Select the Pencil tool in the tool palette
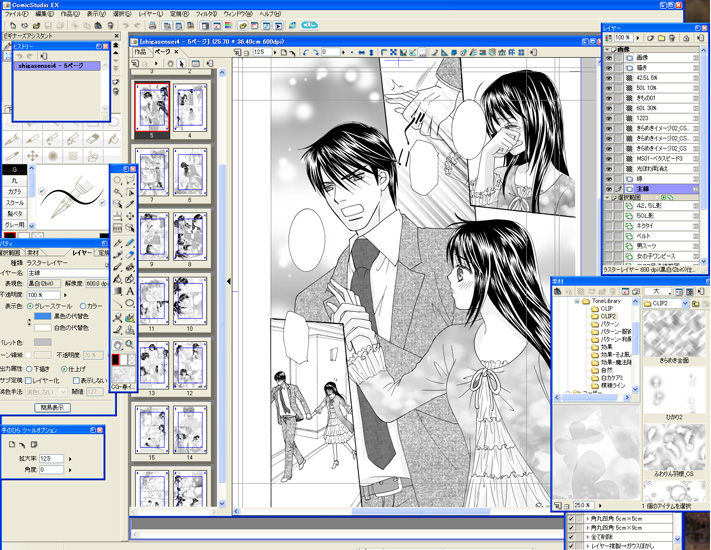Image resolution: width=711 pixels, height=550 pixels. [130, 243]
